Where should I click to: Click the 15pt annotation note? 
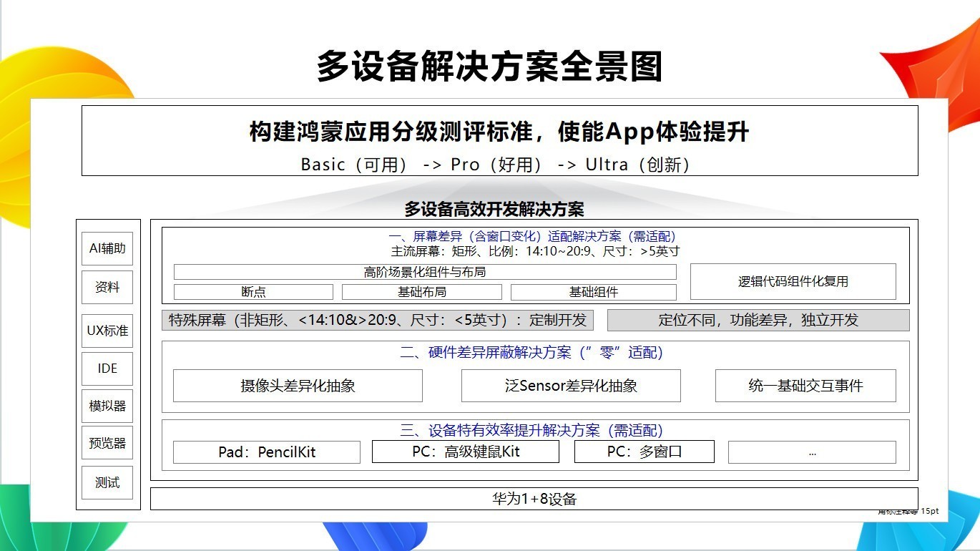(908, 511)
